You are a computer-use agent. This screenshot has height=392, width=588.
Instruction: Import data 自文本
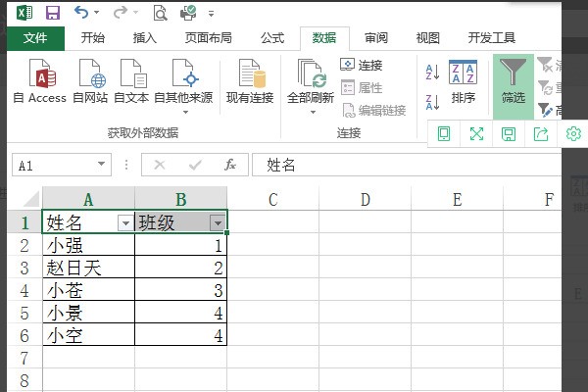pyautogui.click(x=131, y=81)
